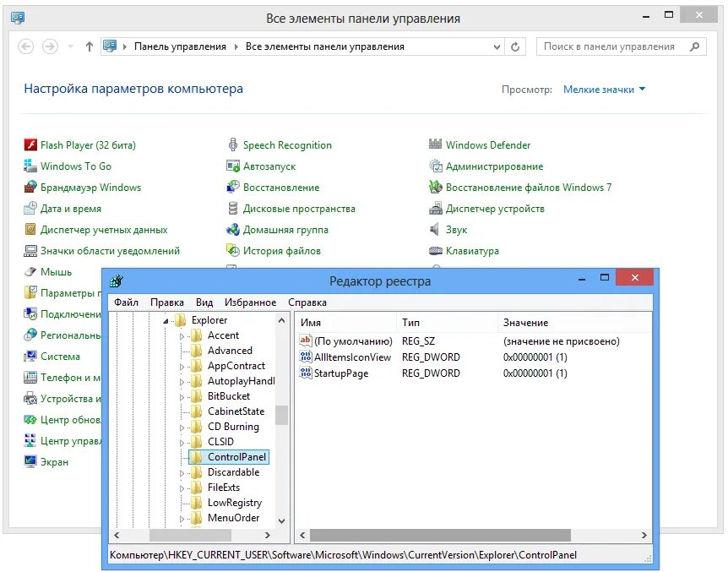This screenshot has width=728, height=572.
Task: Refresh the control panel address bar
Action: pyautogui.click(x=515, y=47)
